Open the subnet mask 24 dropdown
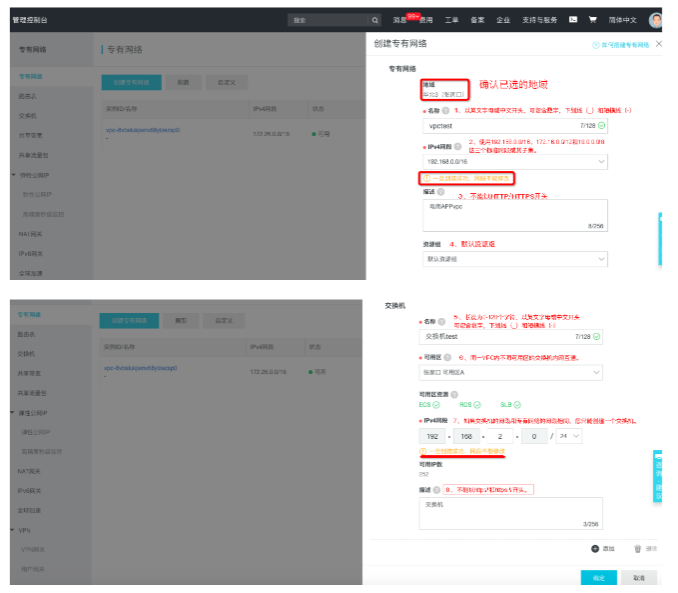Image resolution: width=678 pixels, height=593 pixels. pyautogui.click(x=569, y=436)
